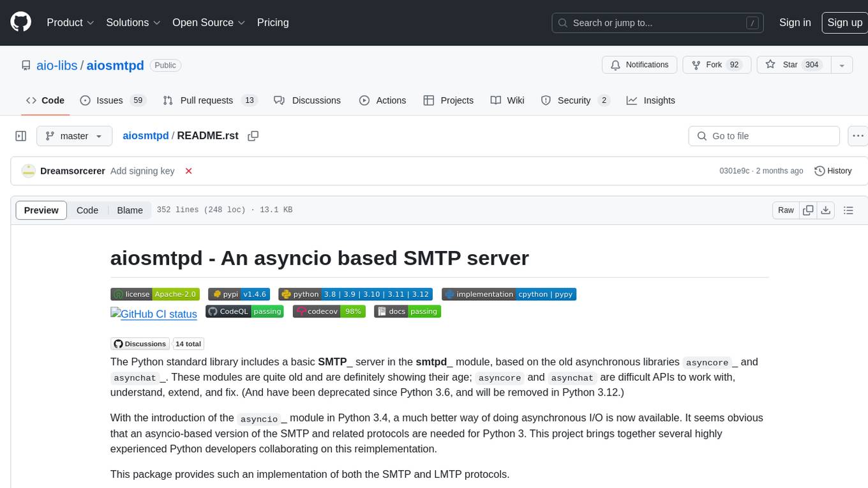Expand the Open Source menu

coord(209,22)
